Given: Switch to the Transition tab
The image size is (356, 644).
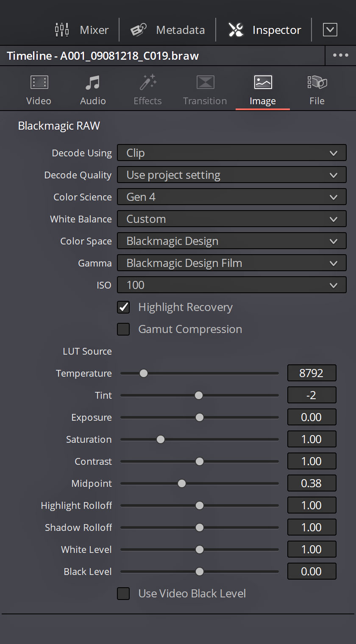Looking at the screenshot, I should pyautogui.click(x=205, y=90).
